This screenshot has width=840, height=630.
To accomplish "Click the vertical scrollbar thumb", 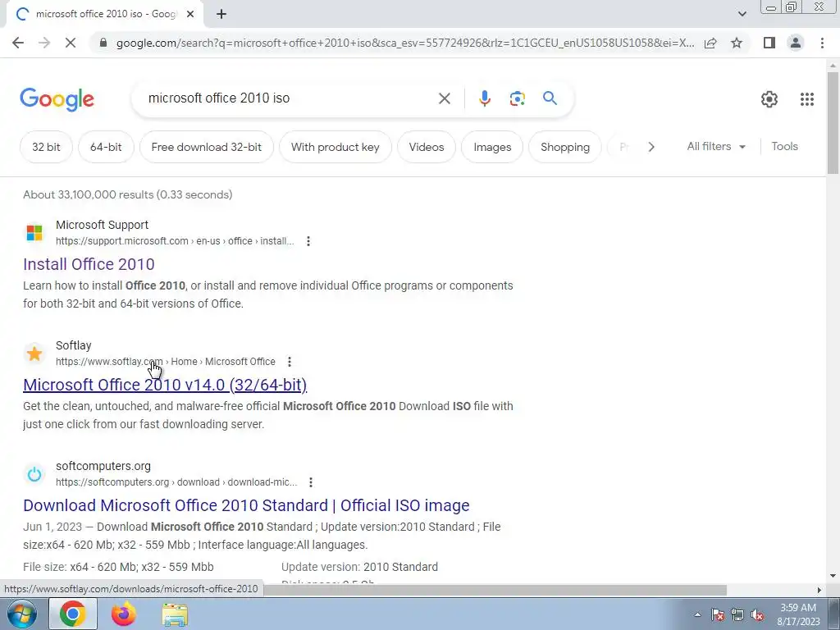I will pos(833,123).
